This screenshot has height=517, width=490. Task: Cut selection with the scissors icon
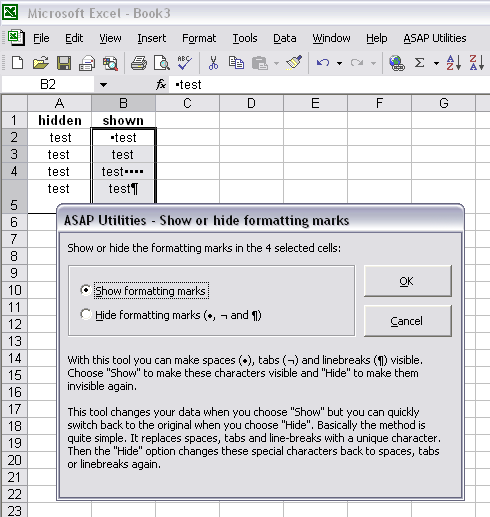click(213, 62)
